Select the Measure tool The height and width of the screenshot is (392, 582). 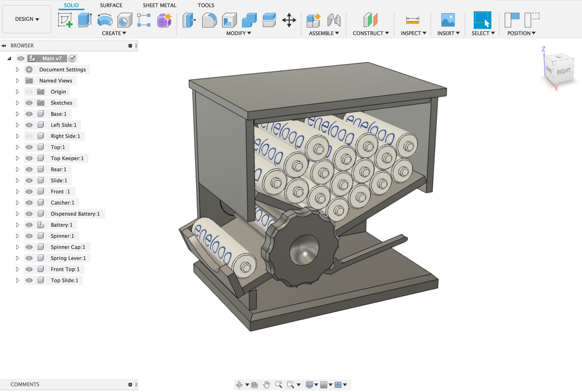click(x=412, y=20)
